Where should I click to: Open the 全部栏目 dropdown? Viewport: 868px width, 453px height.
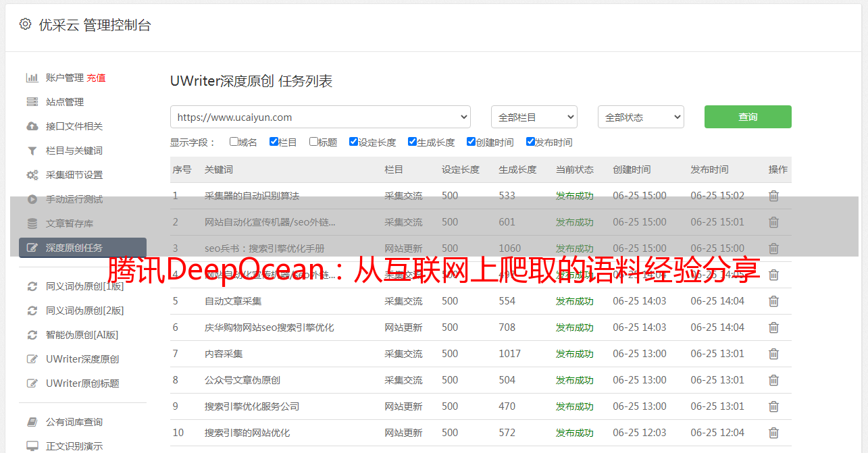534,117
